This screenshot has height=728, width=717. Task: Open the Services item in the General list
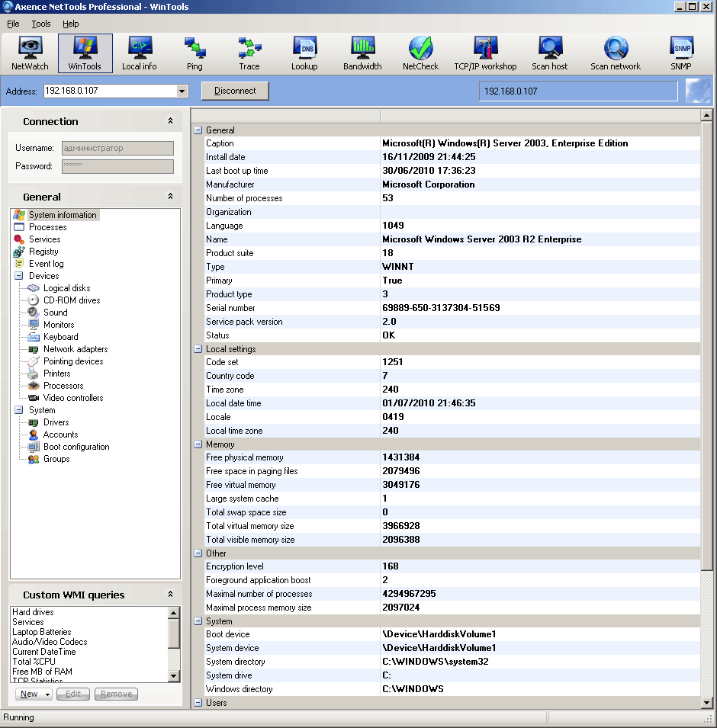coord(44,239)
